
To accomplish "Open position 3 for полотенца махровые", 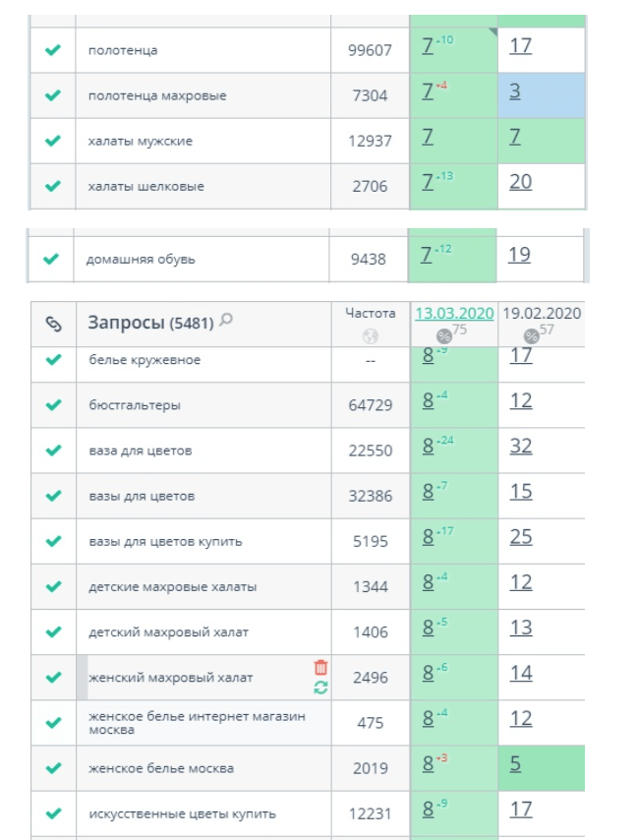I will click(515, 90).
